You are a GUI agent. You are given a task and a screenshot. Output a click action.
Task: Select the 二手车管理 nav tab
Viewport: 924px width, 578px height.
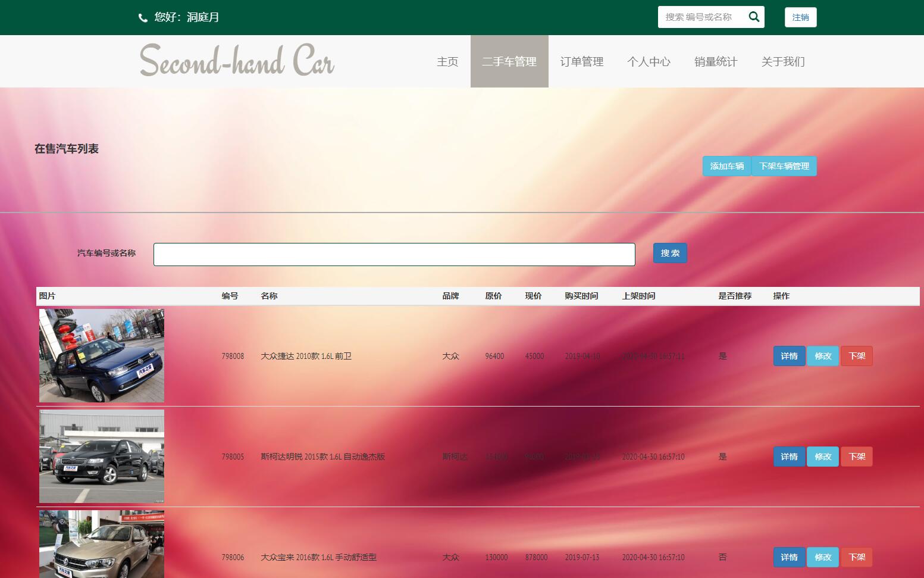pos(509,61)
